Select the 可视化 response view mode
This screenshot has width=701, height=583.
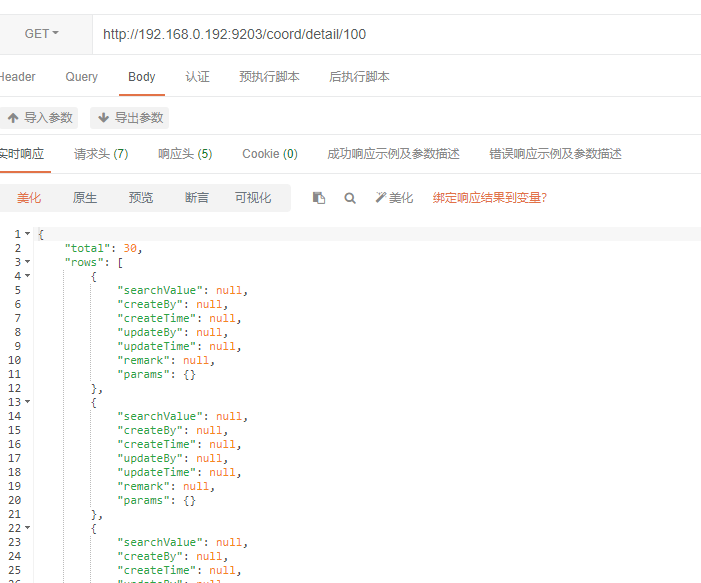point(253,198)
